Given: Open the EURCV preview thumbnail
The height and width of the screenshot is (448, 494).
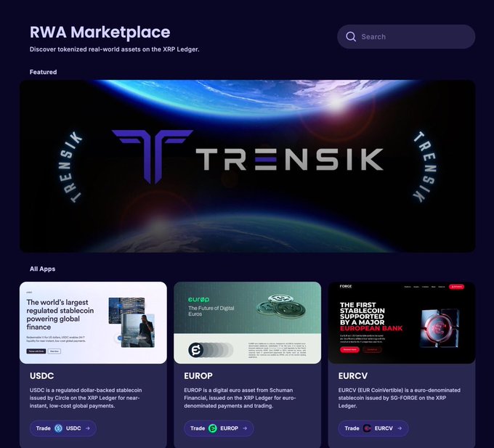Looking at the screenshot, I should tap(402, 322).
